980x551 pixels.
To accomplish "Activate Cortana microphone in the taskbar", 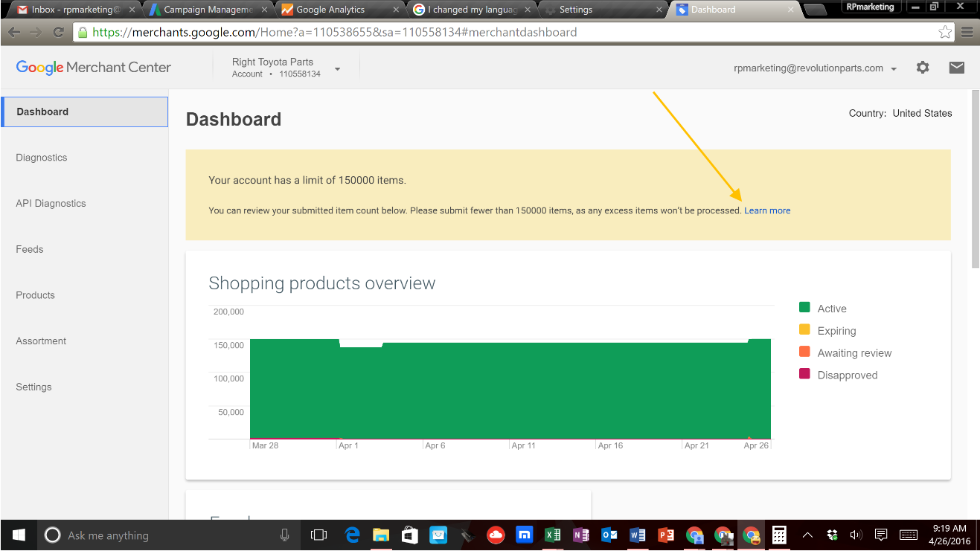I will pyautogui.click(x=284, y=535).
